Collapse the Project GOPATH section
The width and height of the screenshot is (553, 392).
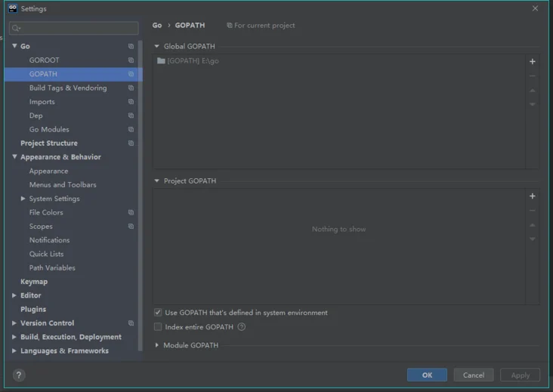[x=156, y=181]
